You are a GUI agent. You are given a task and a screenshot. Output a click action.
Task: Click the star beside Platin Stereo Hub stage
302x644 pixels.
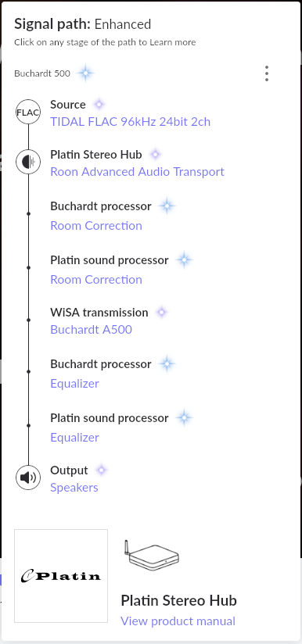pyautogui.click(x=155, y=155)
